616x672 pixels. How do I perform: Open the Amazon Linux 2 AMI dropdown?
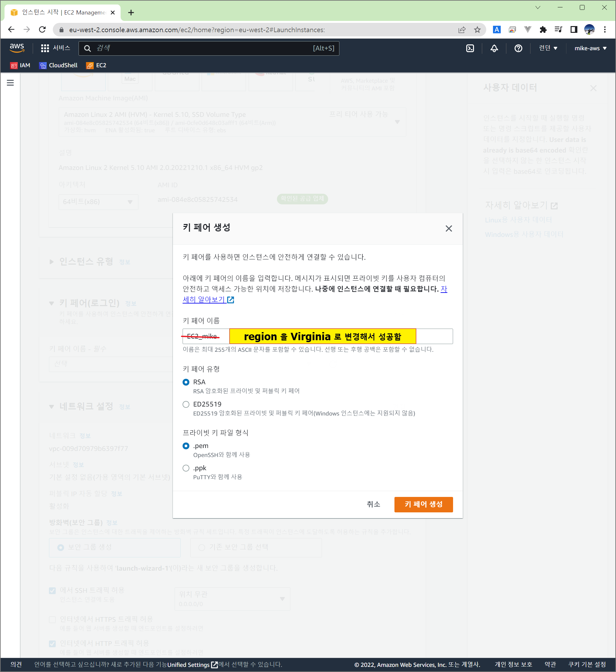pyautogui.click(x=232, y=122)
